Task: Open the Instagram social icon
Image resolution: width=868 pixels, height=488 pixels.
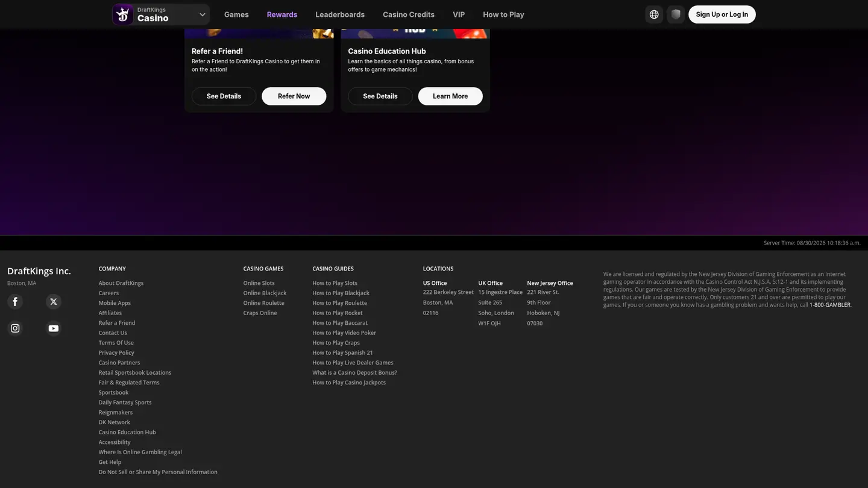Action: [x=15, y=328]
